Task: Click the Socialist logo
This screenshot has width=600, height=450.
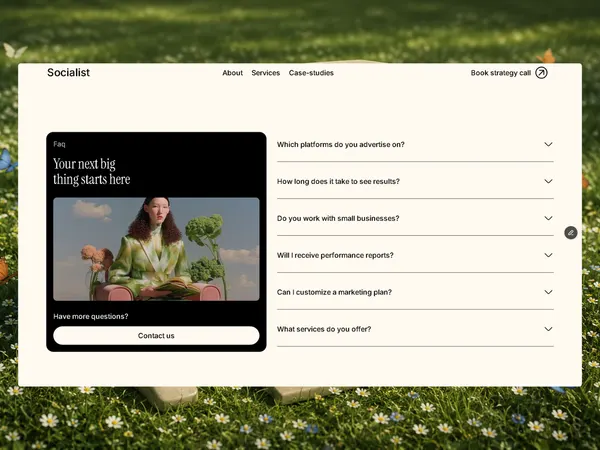Action: pos(68,72)
